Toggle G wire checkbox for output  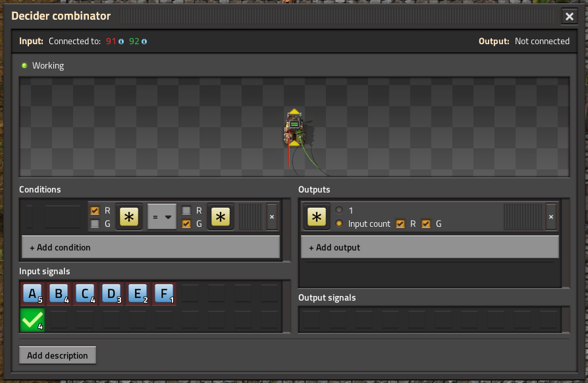pyautogui.click(x=426, y=223)
